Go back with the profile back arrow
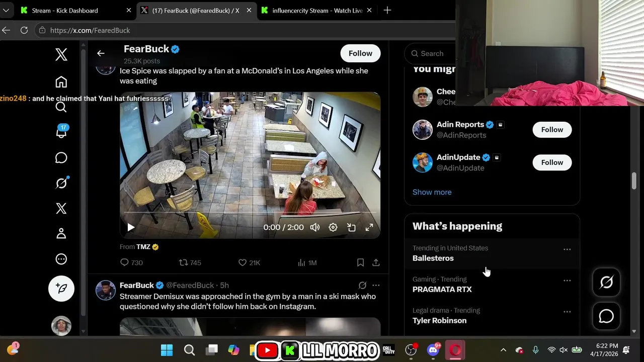The image size is (644, 362). (101, 53)
